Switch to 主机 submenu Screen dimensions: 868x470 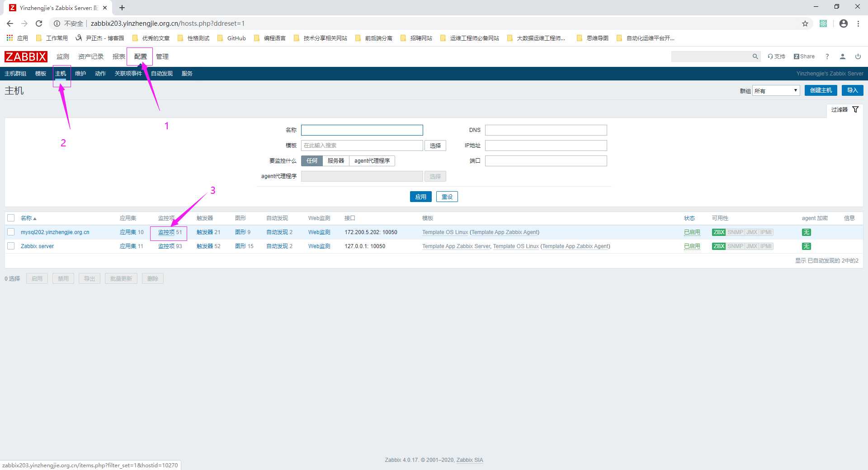(x=61, y=74)
